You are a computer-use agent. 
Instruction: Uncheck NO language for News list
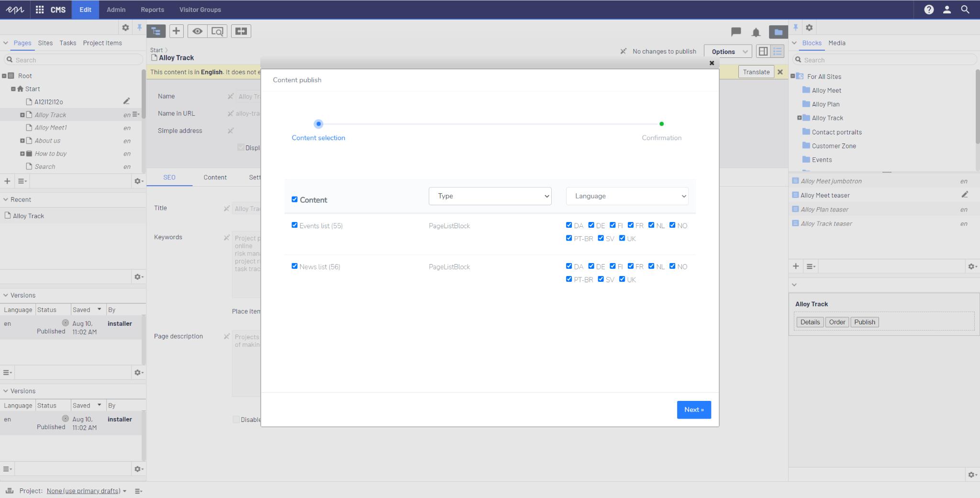pyautogui.click(x=672, y=266)
